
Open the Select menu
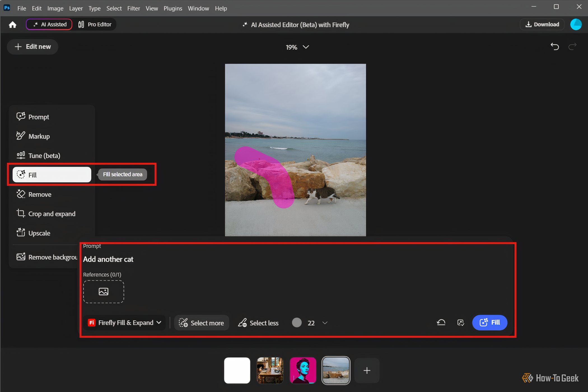(x=114, y=8)
